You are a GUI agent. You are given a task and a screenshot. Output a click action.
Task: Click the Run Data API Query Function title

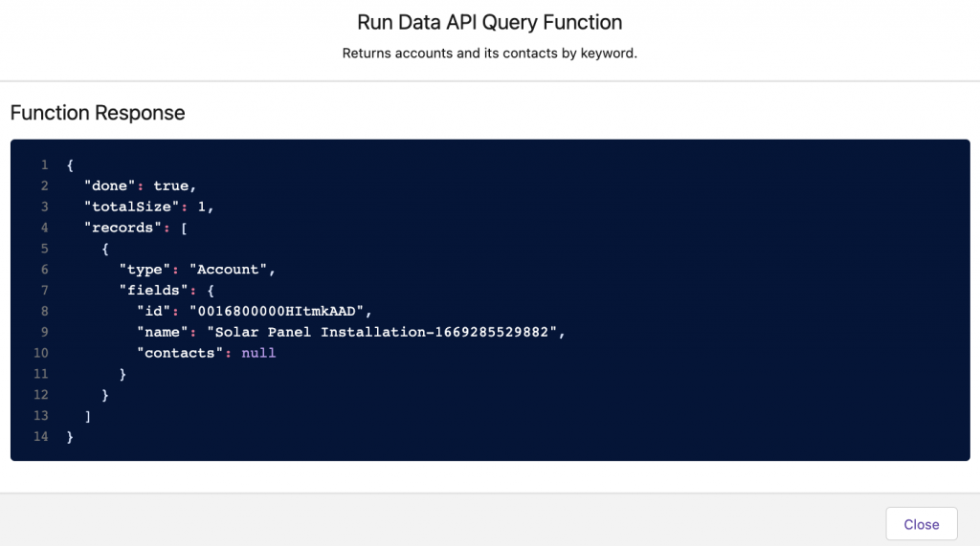coord(489,22)
